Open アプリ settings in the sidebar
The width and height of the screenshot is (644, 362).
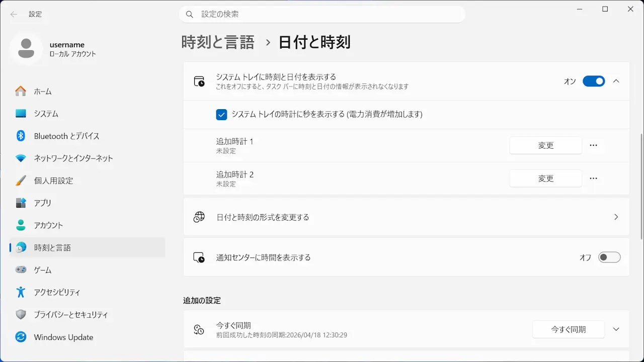click(43, 203)
